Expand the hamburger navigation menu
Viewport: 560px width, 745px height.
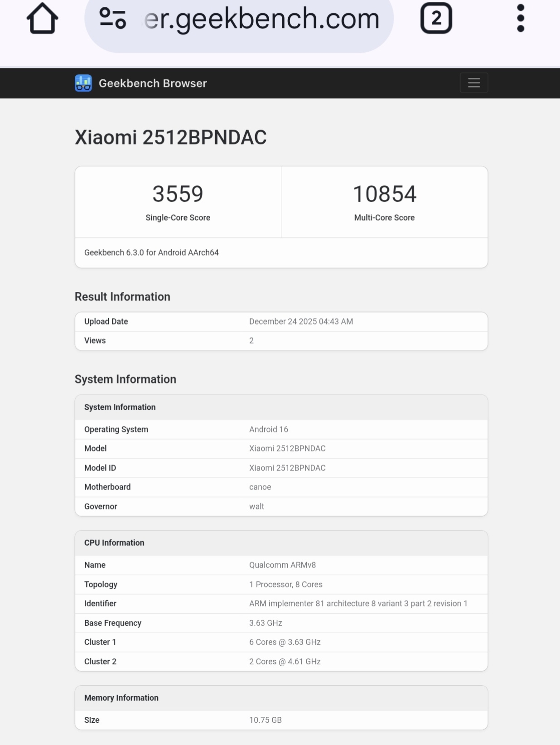[473, 83]
